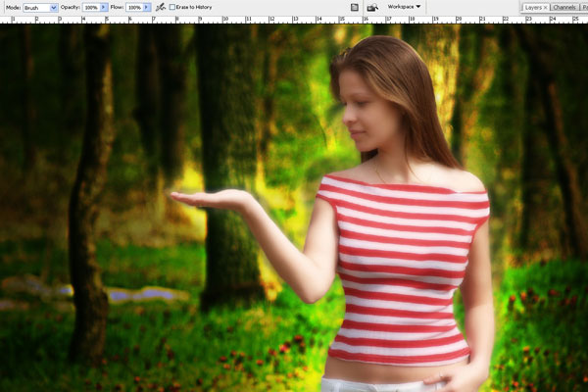The width and height of the screenshot is (588, 392).
Task: Switch to the Layers tab
Action: coord(532,7)
